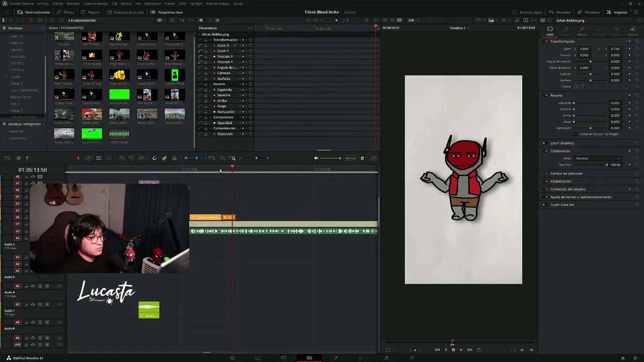644x362 pixels.
Task: Enable the Zoom dinámico switch
Action: pos(544,143)
